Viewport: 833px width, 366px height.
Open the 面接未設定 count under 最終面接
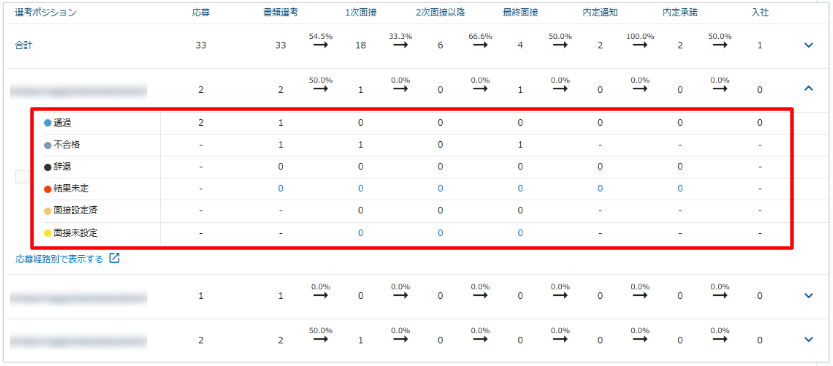(x=520, y=233)
